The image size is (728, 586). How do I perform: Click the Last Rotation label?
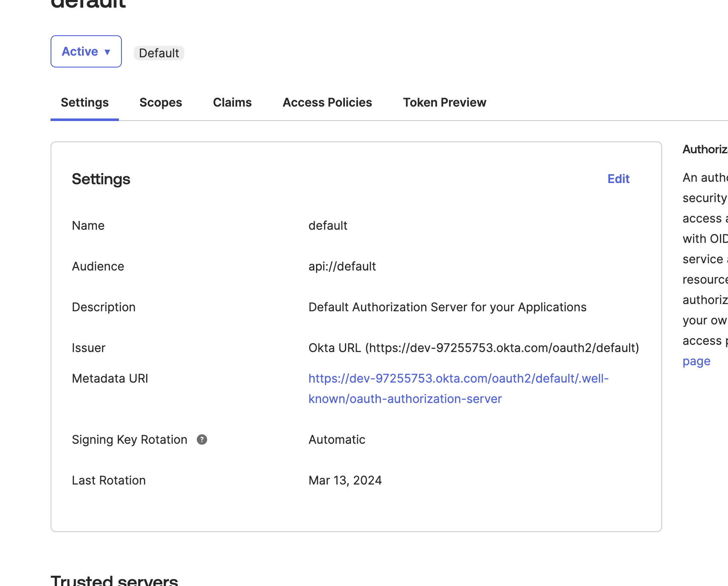click(x=109, y=480)
